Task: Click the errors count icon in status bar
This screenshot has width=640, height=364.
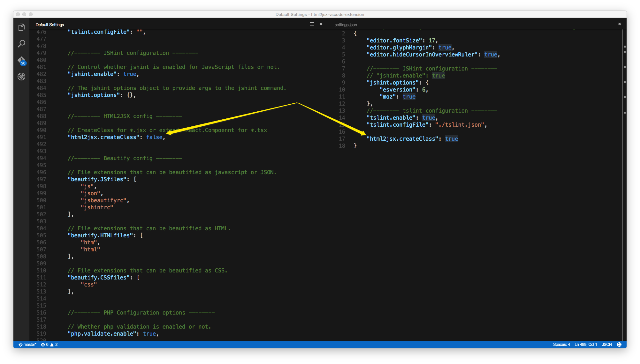Action: click(45, 345)
